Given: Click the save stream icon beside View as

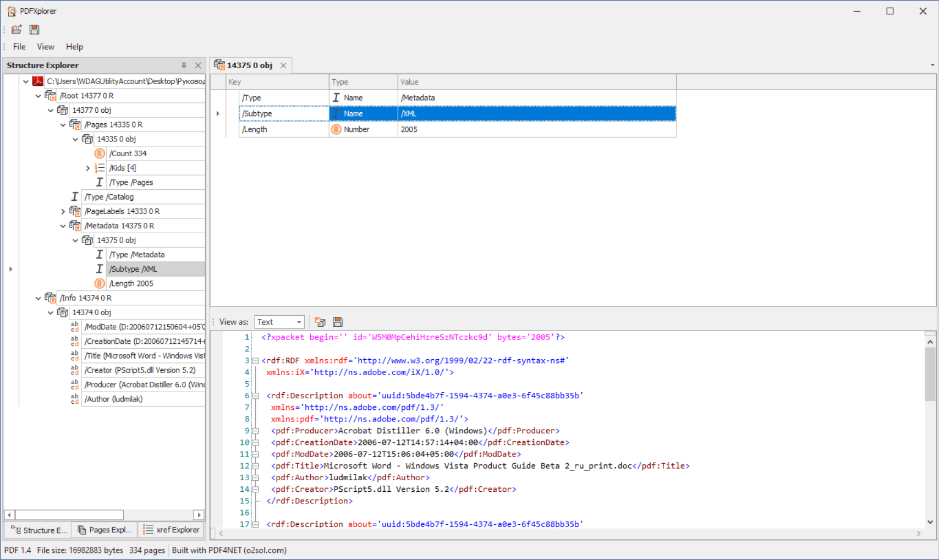Looking at the screenshot, I should click(338, 322).
